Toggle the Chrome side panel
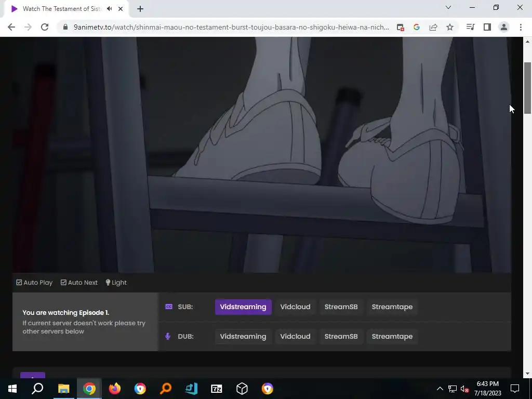The height and width of the screenshot is (399, 532). pos(487,27)
